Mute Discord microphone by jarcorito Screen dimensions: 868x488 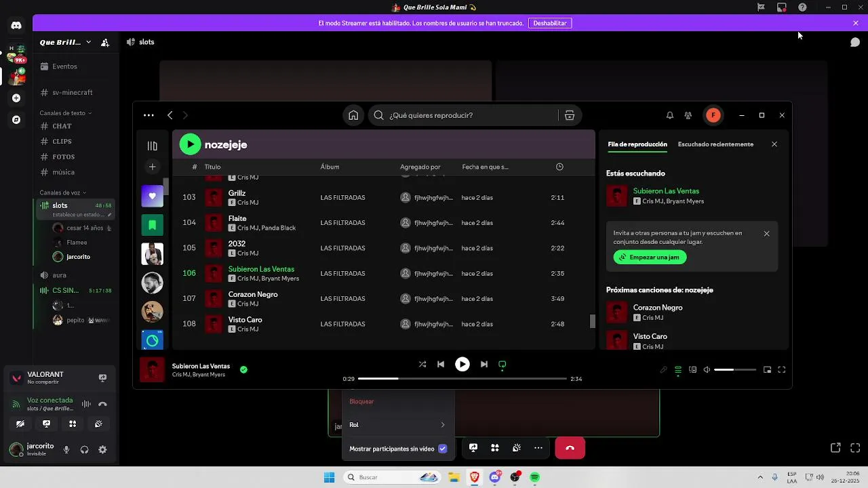coord(66,449)
